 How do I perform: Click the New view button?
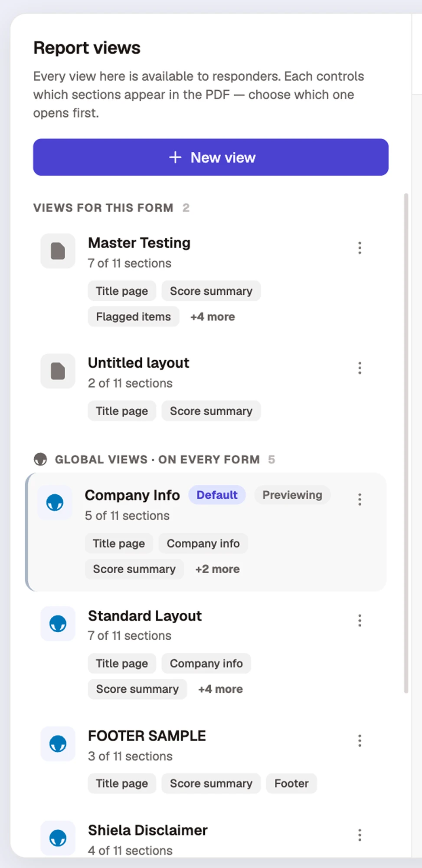click(211, 157)
